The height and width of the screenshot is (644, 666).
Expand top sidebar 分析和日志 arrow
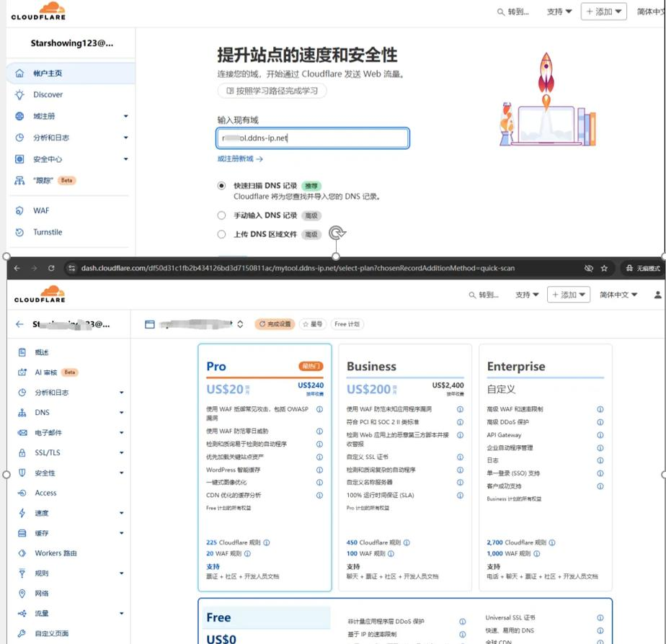point(125,138)
